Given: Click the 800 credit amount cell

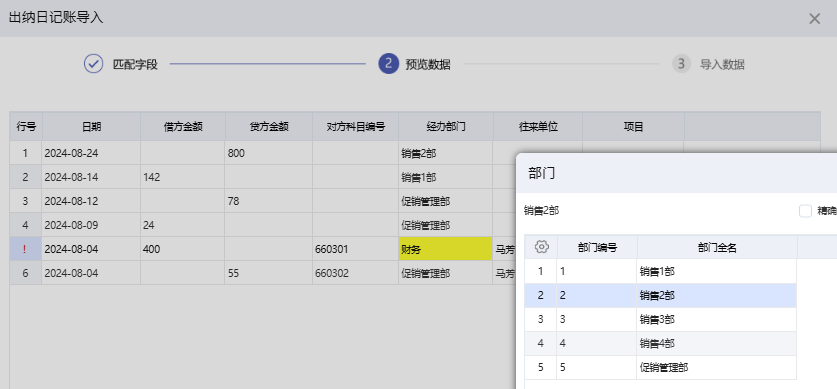Looking at the screenshot, I should click(269, 153).
